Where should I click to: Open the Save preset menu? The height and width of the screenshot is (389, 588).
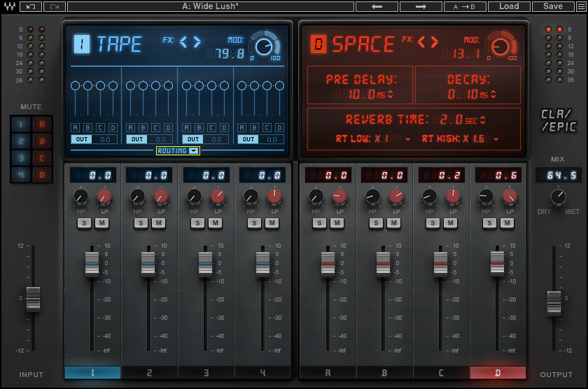[553, 6]
